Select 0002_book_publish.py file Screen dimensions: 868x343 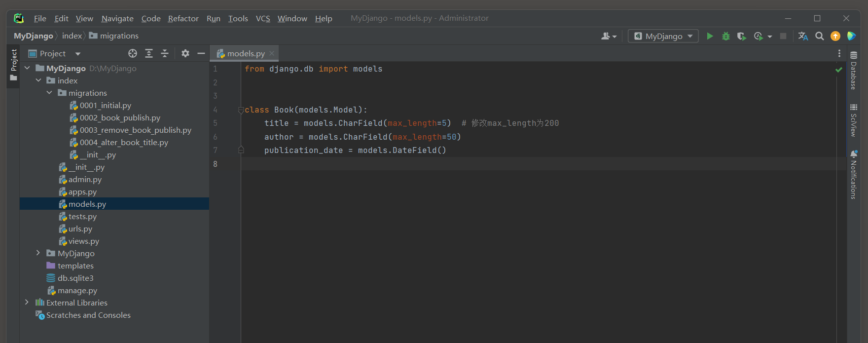120,117
